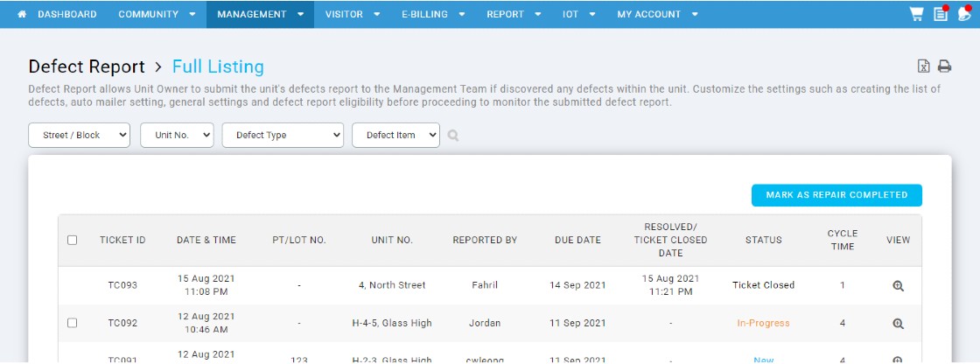View details of ticket TC092

click(898, 324)
